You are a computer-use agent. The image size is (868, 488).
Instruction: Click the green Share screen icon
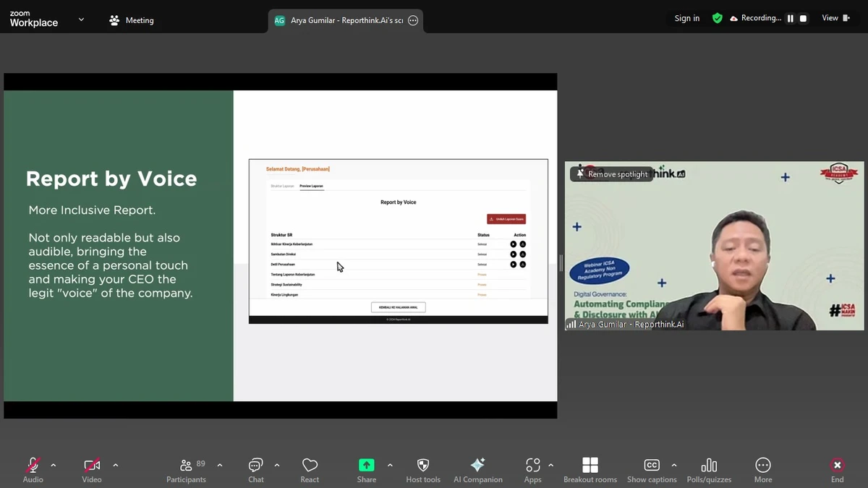(x=367, y=465)
